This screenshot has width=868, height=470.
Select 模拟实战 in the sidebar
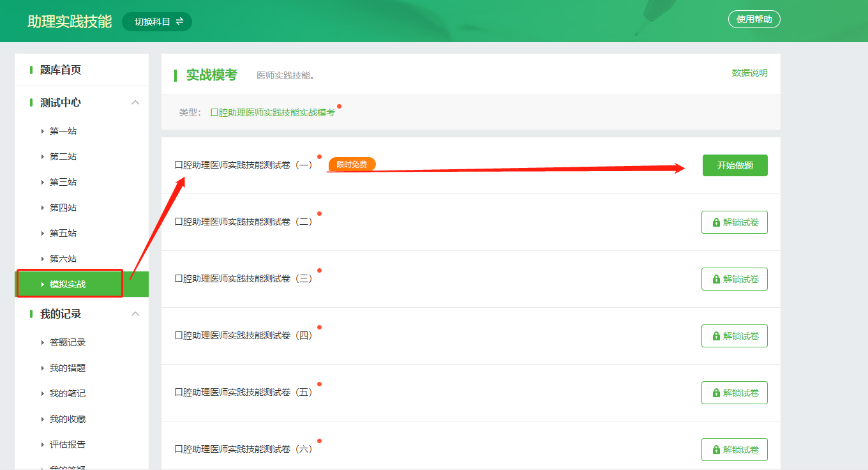68,284
